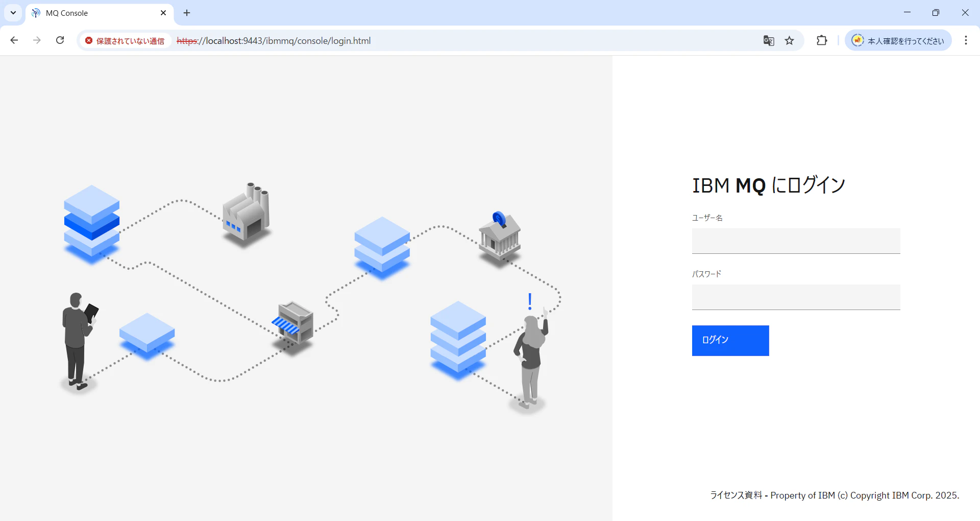This screenshot has width=980, height=521.
Task: Open the insecure connection warning chip
Action: pyautogui.click(x=125, y=41)
